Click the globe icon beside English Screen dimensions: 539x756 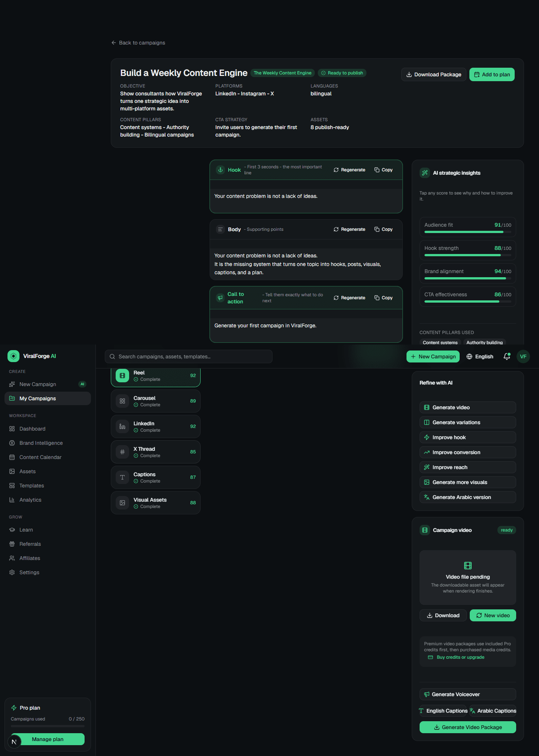point(469,356)
